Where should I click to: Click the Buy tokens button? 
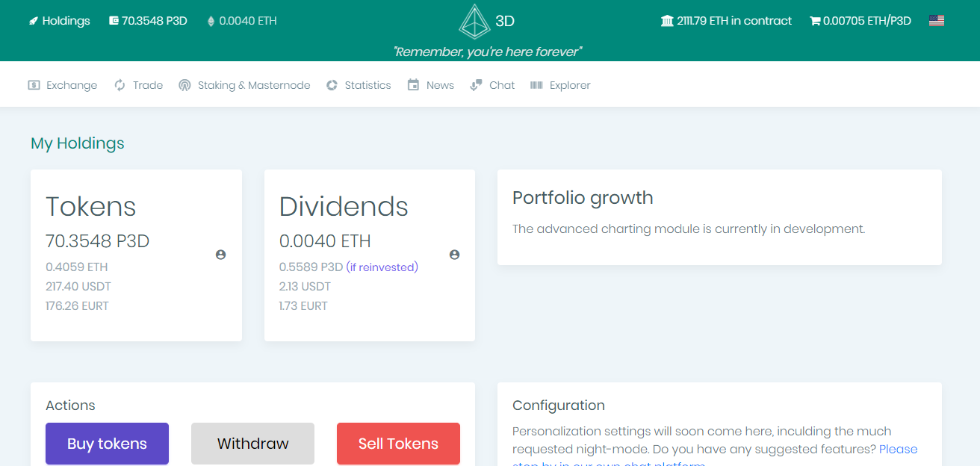(x=107, y=444)
